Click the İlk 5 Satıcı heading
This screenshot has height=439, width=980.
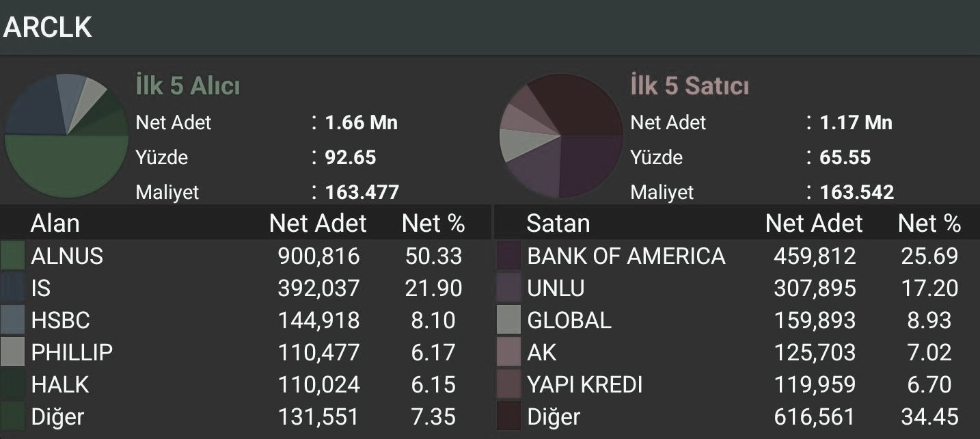pos(690,87)
